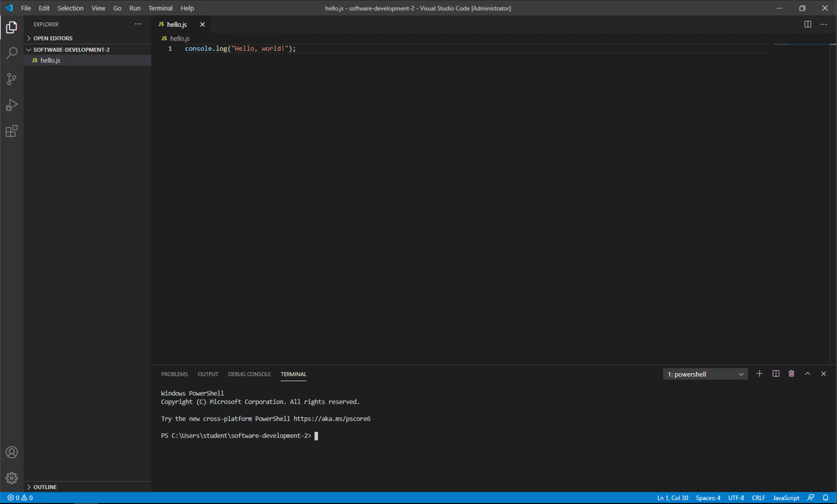The image size is (837, 504).
Task: Open the Search sidebar icon
Action: click(12, 53)
